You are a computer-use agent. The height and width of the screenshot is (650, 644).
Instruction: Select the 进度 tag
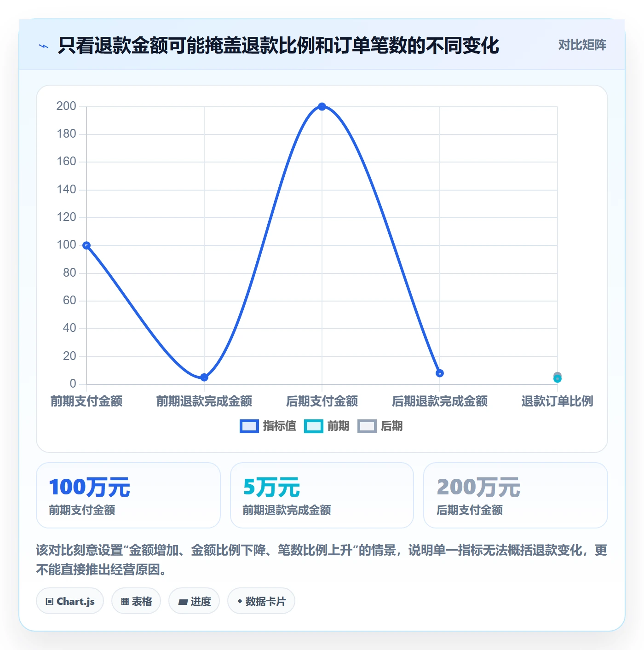(x=194, y=601)
